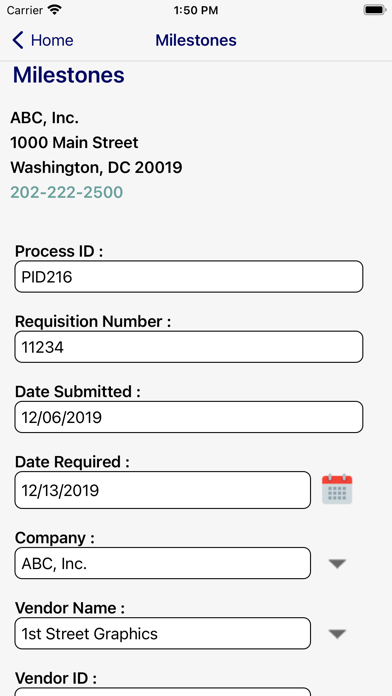Tap the Vendor ID input field
392x696 pixels.
[162, 692]
